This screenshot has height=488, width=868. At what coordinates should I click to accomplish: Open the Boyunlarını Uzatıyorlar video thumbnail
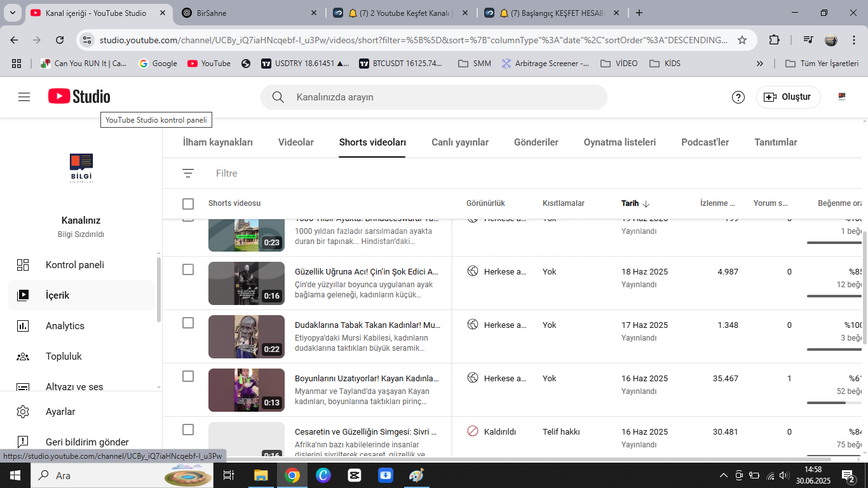[247, 390]
